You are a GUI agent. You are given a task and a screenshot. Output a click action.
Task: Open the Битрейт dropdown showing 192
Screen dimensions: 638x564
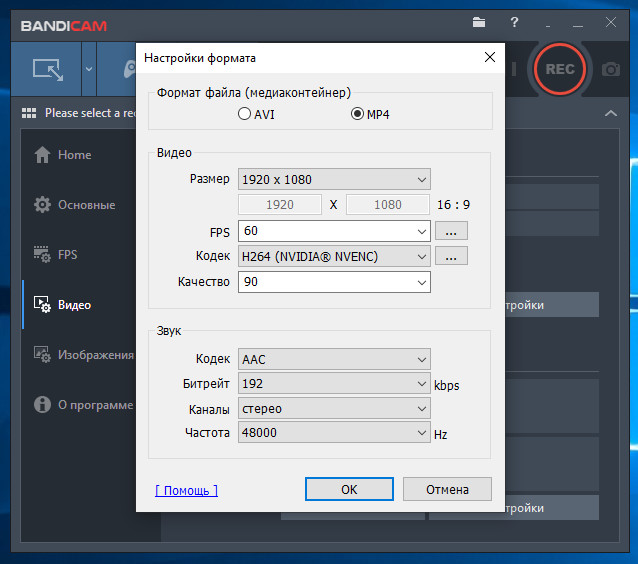click(x=334, y=384)
